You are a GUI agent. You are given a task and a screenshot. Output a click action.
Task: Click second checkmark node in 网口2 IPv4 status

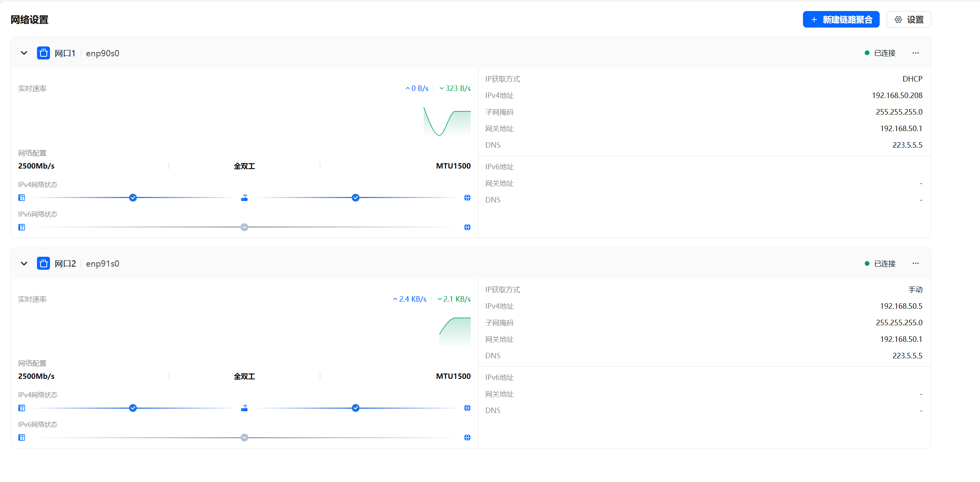(x=356, y=408)
